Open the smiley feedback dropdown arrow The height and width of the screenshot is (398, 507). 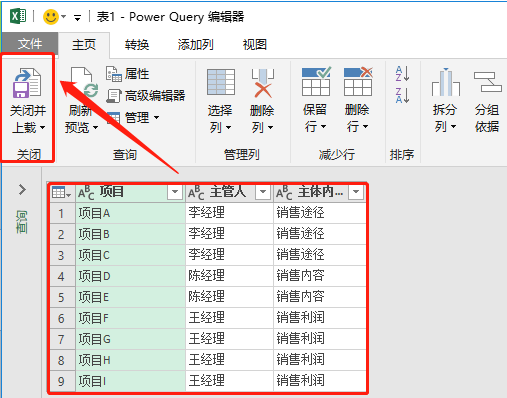[64, 16]
